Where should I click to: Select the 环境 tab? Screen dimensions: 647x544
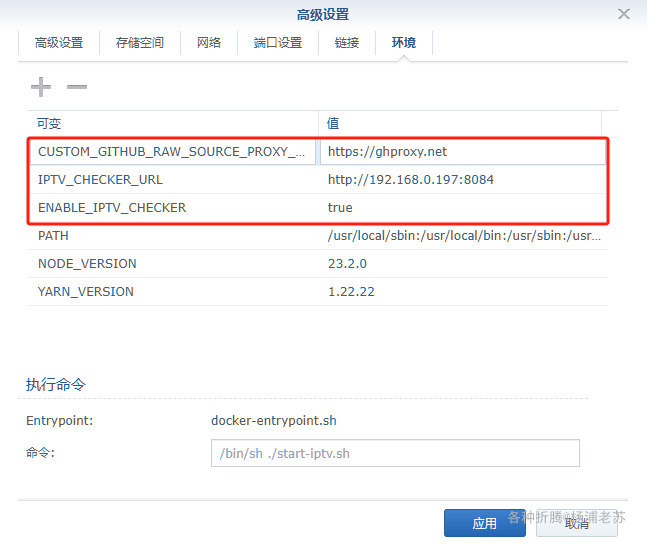[x=404, y=43]
